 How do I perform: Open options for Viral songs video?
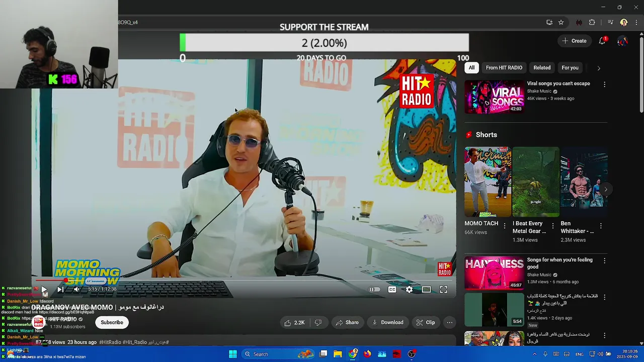coord(604,84)
